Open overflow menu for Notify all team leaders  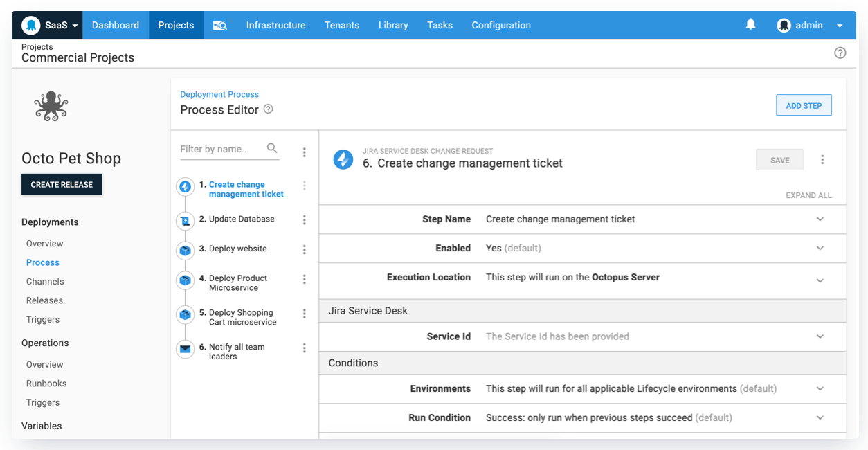point(304,348)
